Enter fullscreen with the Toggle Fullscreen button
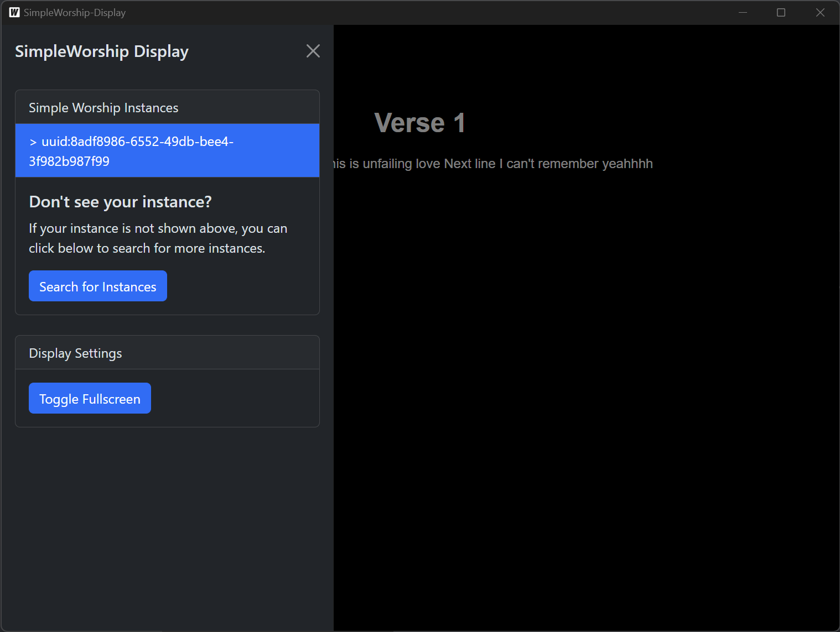 [89, 398]
